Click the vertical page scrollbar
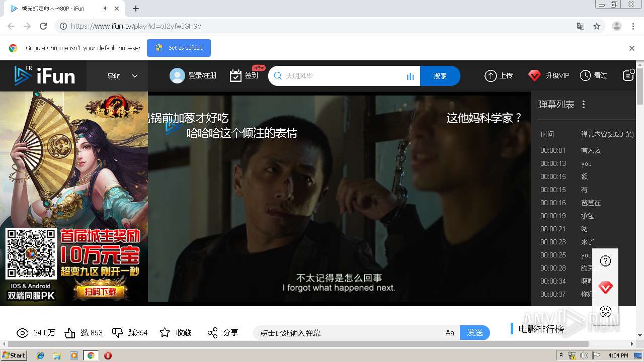644x362 pixels. [x=640, y=86]
